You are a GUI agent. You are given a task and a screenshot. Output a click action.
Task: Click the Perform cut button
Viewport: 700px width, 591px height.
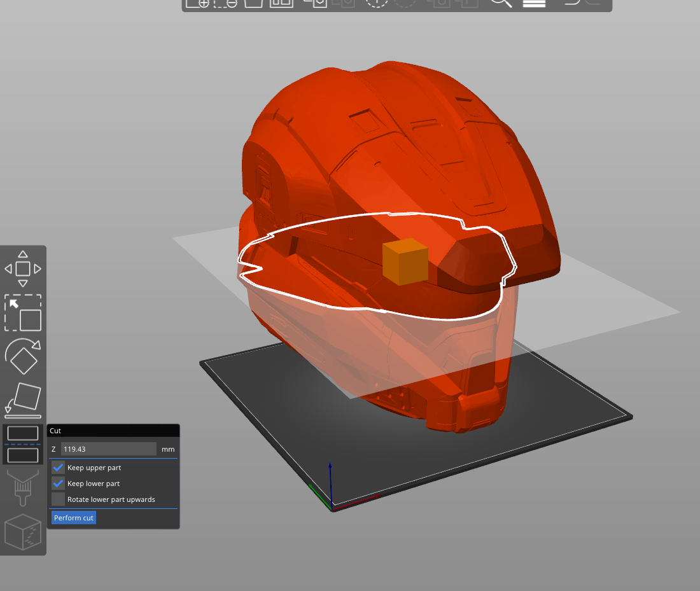(x=74, y=518)
